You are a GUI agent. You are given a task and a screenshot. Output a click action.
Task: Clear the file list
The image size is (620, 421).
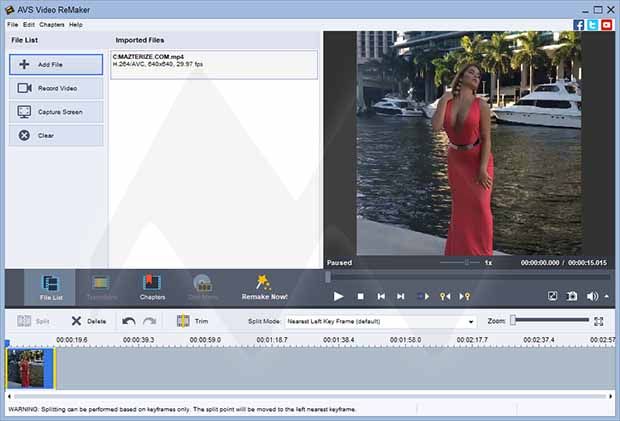pyautogui.click(x=56, y=136)
